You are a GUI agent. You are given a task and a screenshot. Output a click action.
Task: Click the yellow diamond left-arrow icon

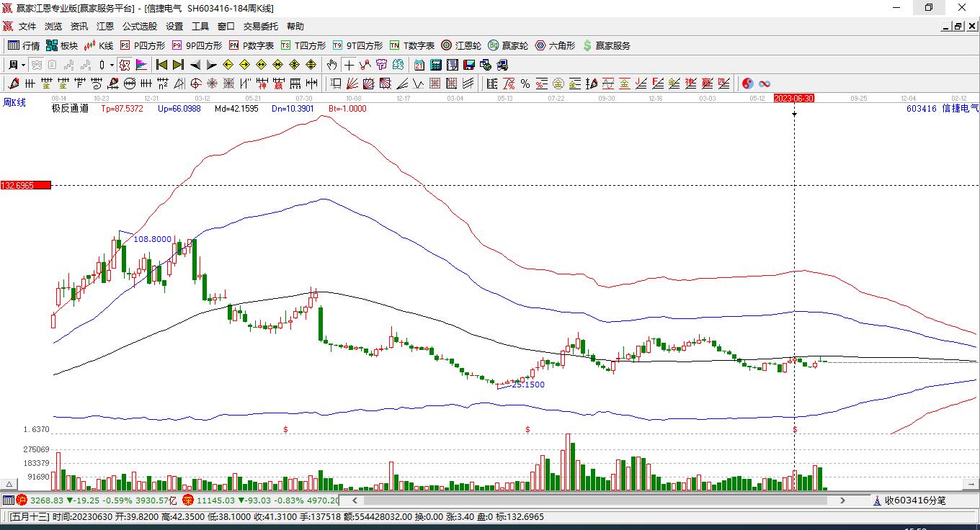tap(228, 65)
